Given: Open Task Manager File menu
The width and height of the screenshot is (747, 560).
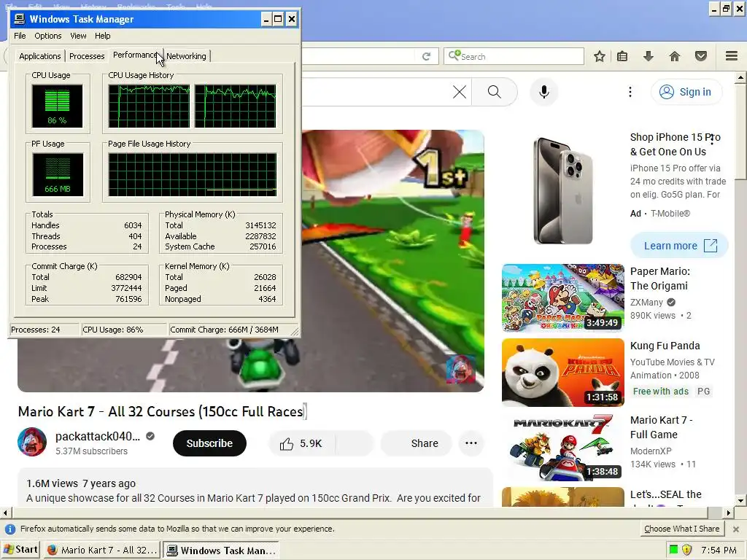Looking at the screenshot, I should pyautogui.click(x=20, y=36).
